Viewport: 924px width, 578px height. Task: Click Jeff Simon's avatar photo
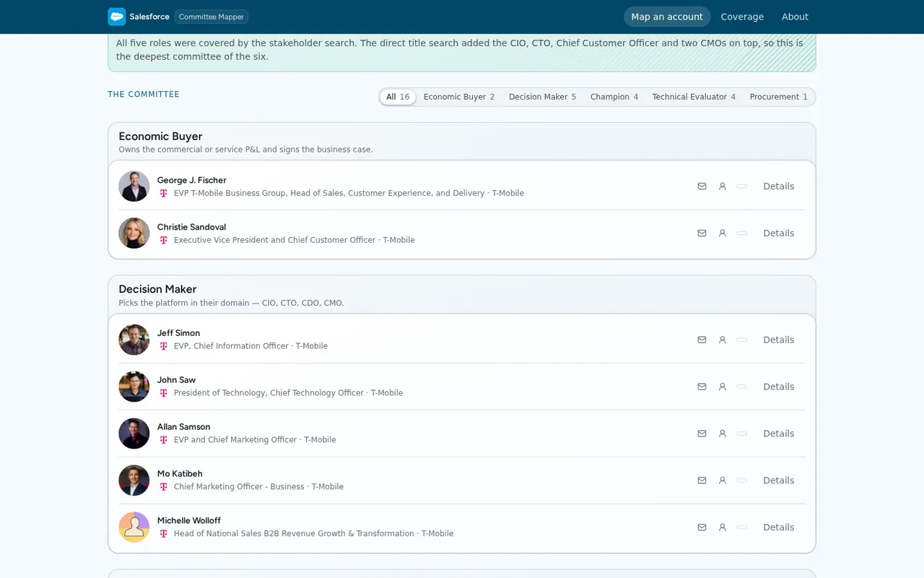(x=134, y=340)
